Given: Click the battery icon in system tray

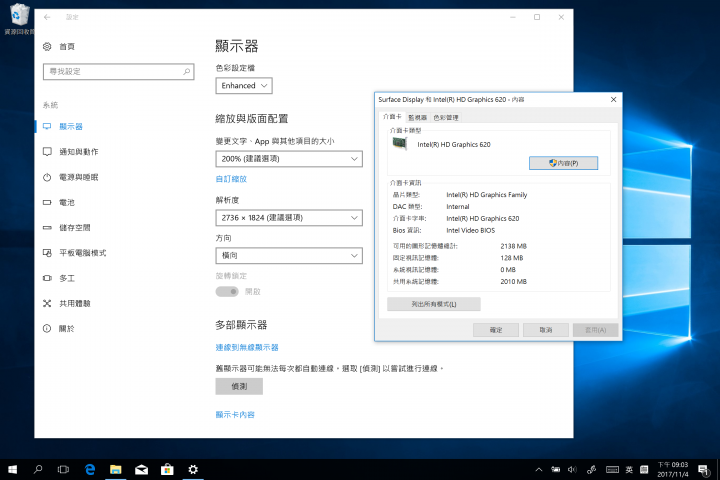Looking at the screenshot, I should pyautogui.click(x=556, y=469).
